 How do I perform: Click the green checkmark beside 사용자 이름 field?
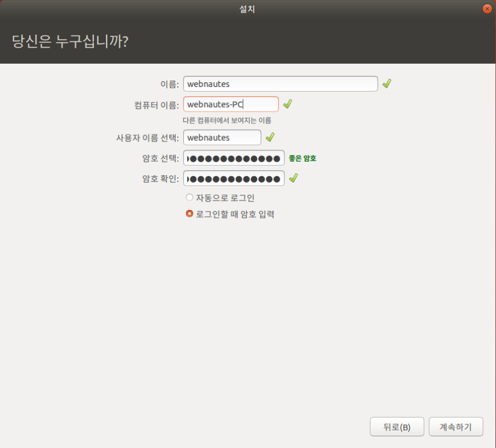pyautogui.click(x=270, y=137)
